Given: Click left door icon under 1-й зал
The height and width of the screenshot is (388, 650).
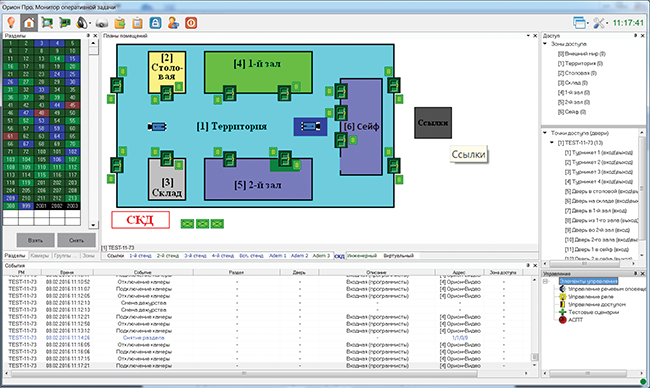Looking at the screenshot, I should pos(230,93).
